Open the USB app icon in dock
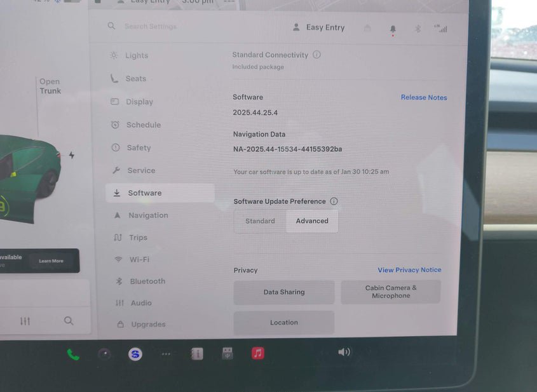 [228, 353]
